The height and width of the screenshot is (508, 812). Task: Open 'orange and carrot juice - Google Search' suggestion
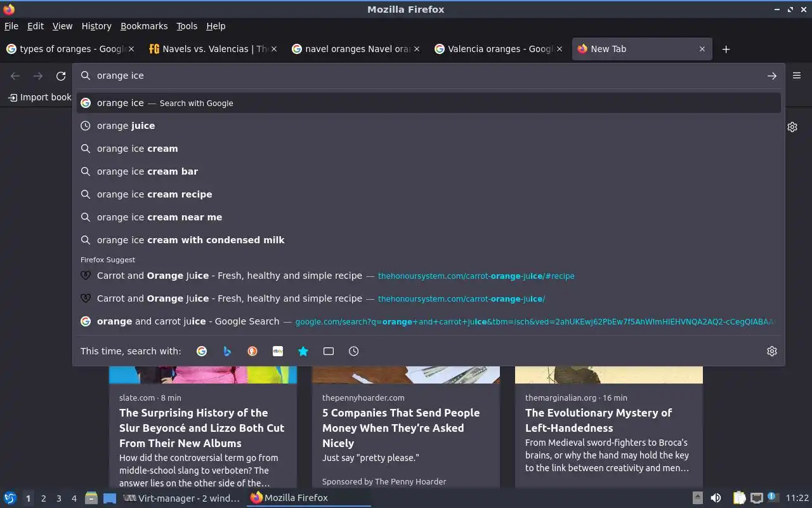click(x=428, y=321)
